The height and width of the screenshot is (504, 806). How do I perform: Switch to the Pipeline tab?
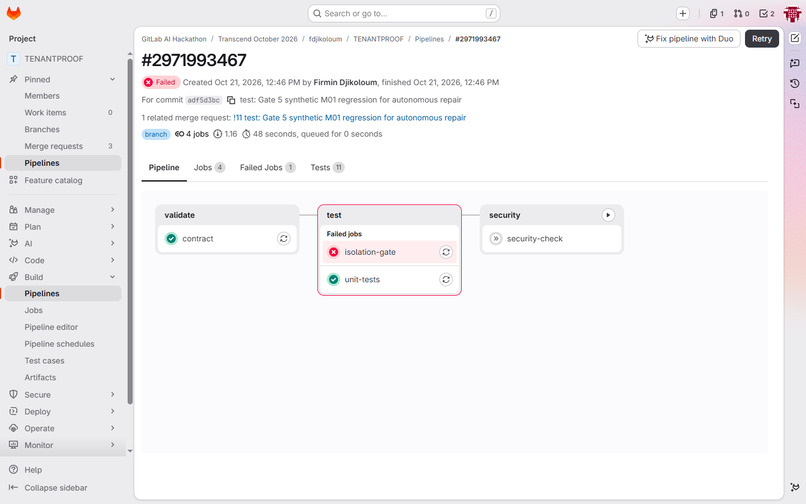pos(164,168)
